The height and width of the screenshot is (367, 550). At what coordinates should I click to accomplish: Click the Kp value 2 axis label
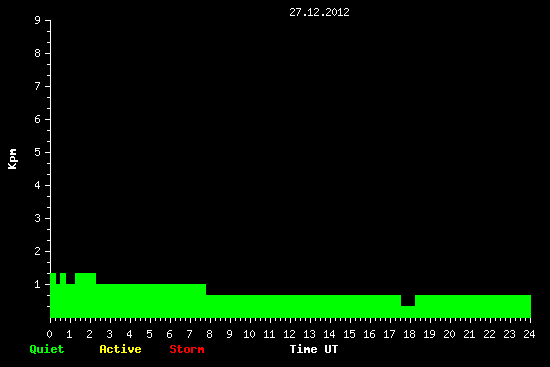tap(38, 251)
